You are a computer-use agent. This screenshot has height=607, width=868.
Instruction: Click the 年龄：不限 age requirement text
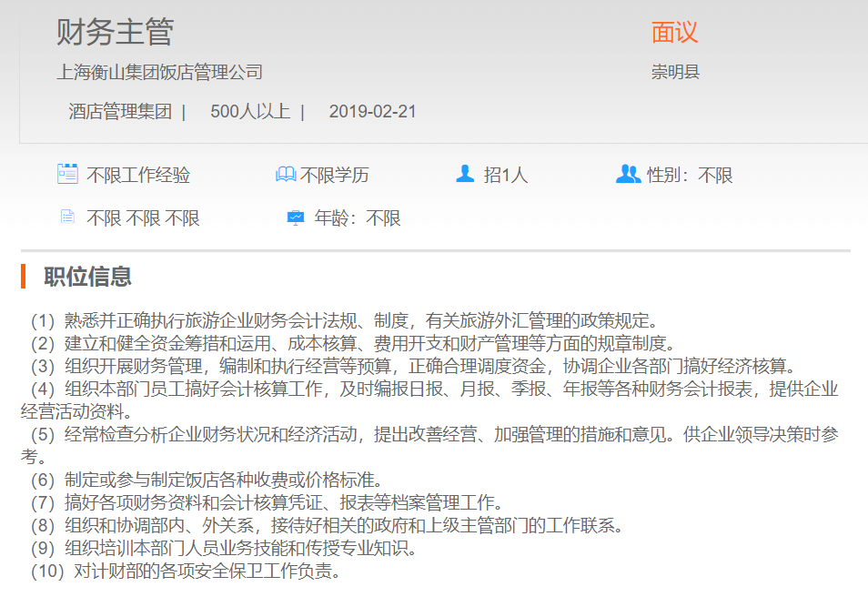(358, 218)
